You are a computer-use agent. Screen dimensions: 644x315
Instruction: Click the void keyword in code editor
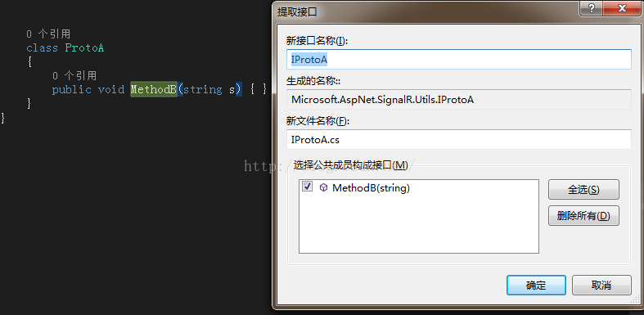coord(111,89)
